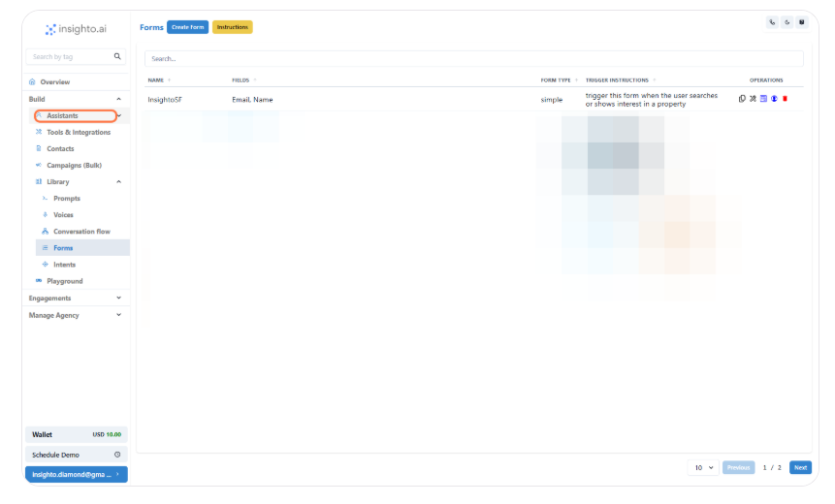The image size is (835, 504).
Task: Click the Search by tag input
Action: (x=69, y=56)
